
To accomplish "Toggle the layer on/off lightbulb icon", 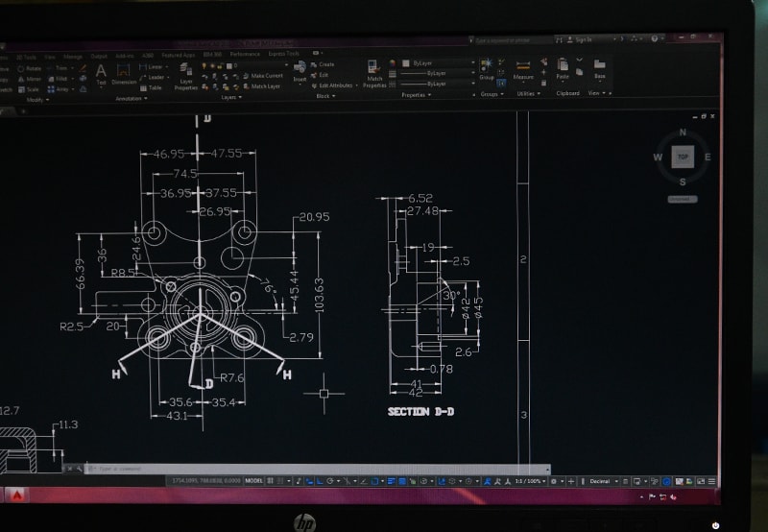I will click(204, 65).
